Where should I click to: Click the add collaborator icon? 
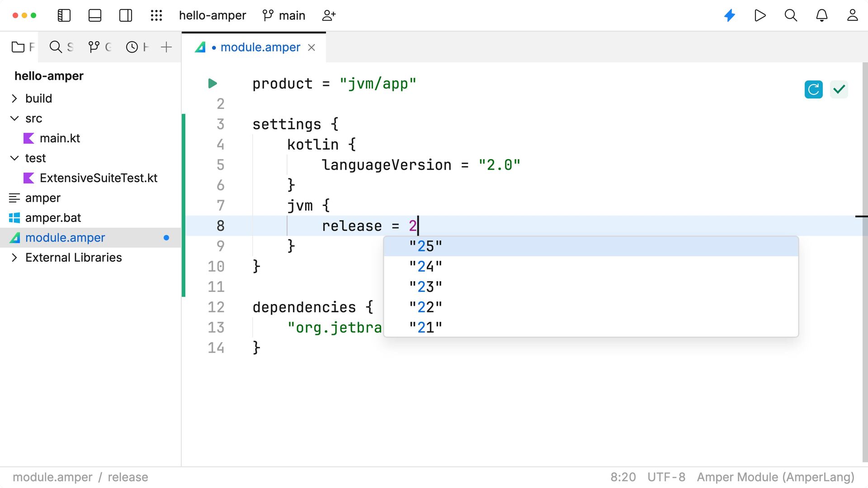click(329, 15)
